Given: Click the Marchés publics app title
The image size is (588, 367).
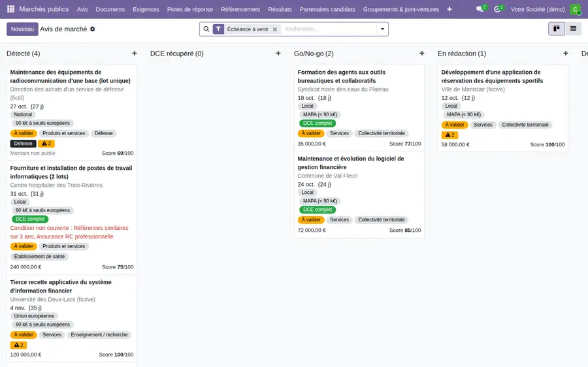Looking at the screenshot, I should (44, 9).
